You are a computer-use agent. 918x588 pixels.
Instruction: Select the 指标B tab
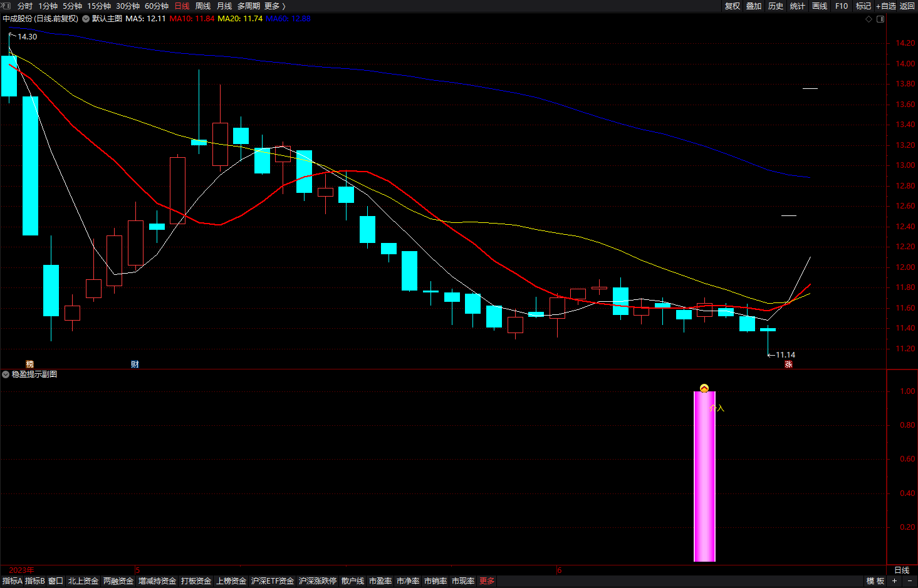tap(35, 581)
